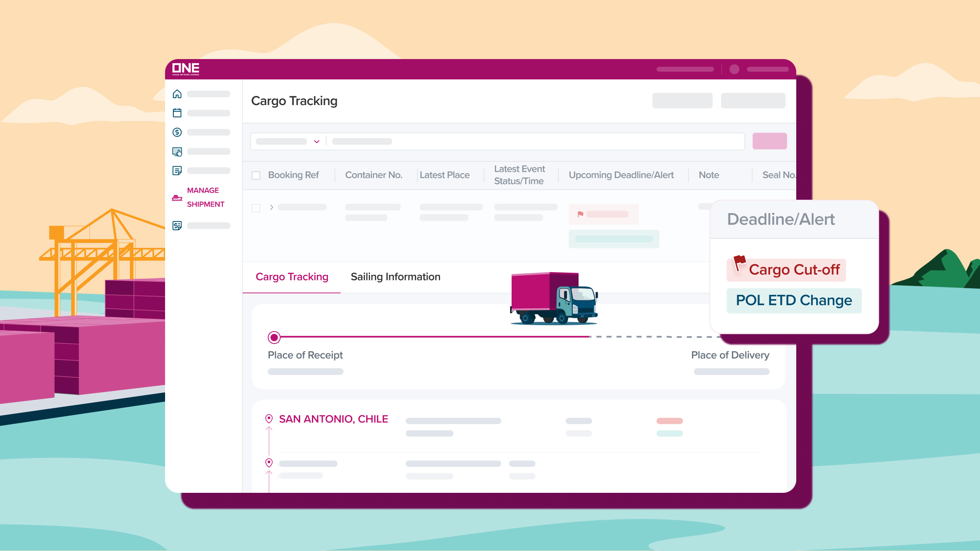Check the first shipment row checkbox
This screenshot has width=980, height=551.
[x=256, y=208]
